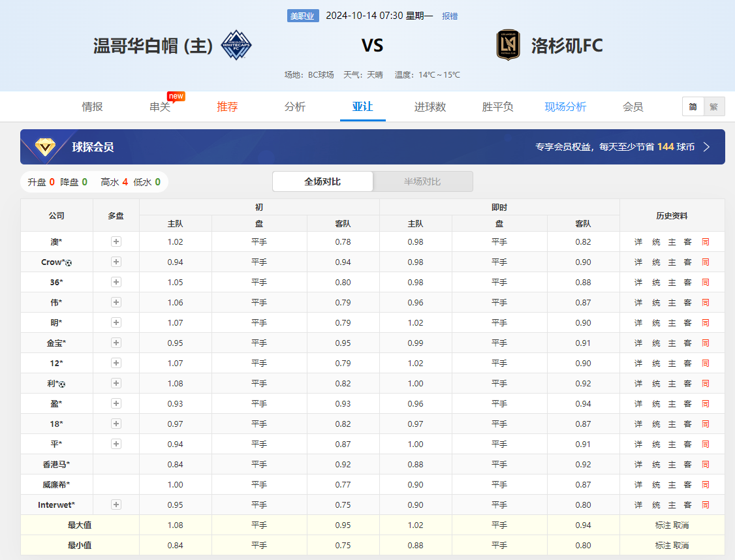The width and height of the screenshot is (735, 560).
Task: Switch to simplified Chinese 简 toggle
Action: click(x=693, y=107)
